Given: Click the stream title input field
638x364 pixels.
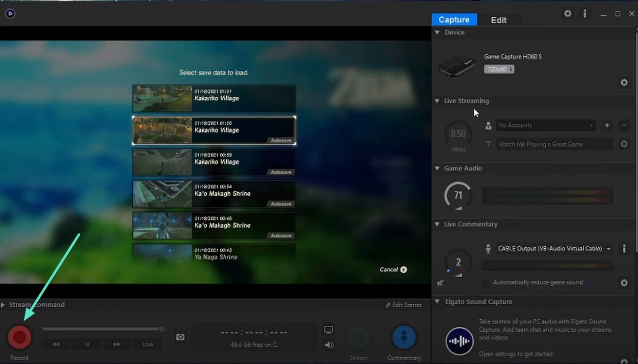Looking at the screenshot, I should point(554,144).
